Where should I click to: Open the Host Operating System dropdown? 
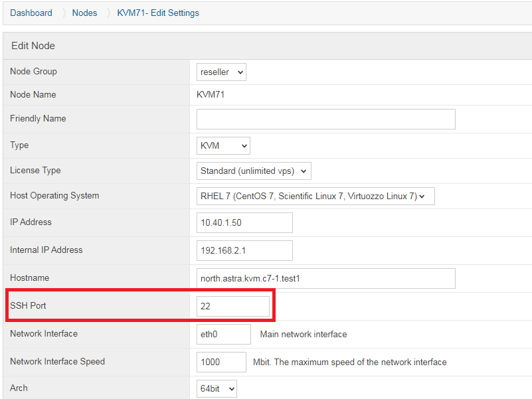click(x=315, y=196)
